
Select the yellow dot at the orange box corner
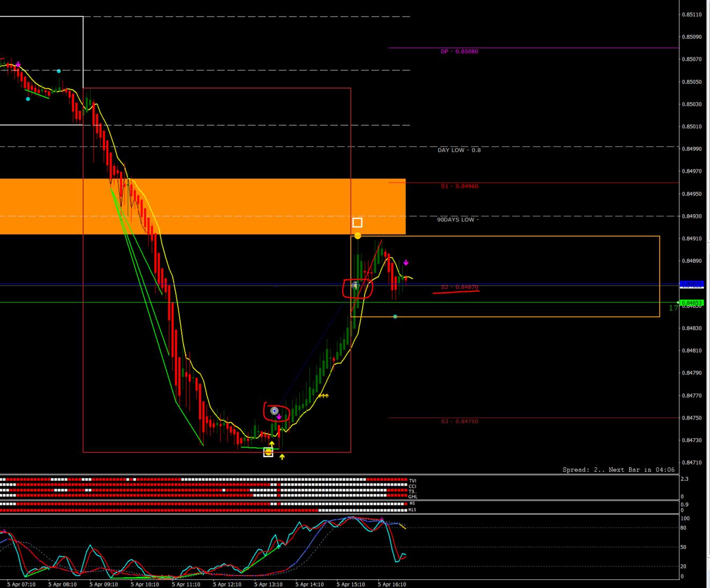tap(358, 236)
